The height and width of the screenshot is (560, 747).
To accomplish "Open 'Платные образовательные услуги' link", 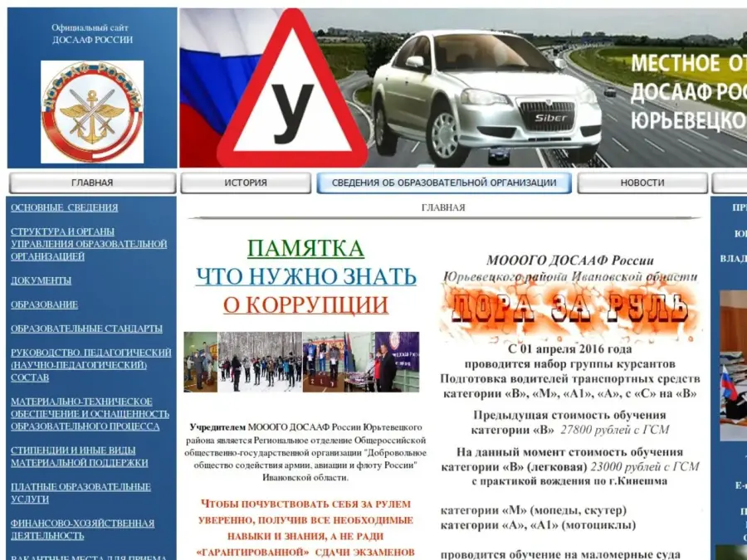I will pos(81,493).
